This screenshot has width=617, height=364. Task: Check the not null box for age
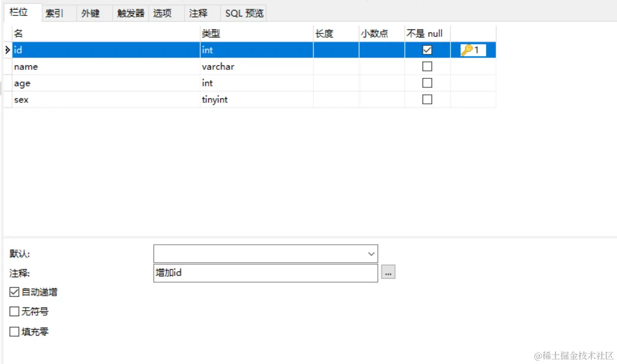pyautogui.click(x=427, y=83)
